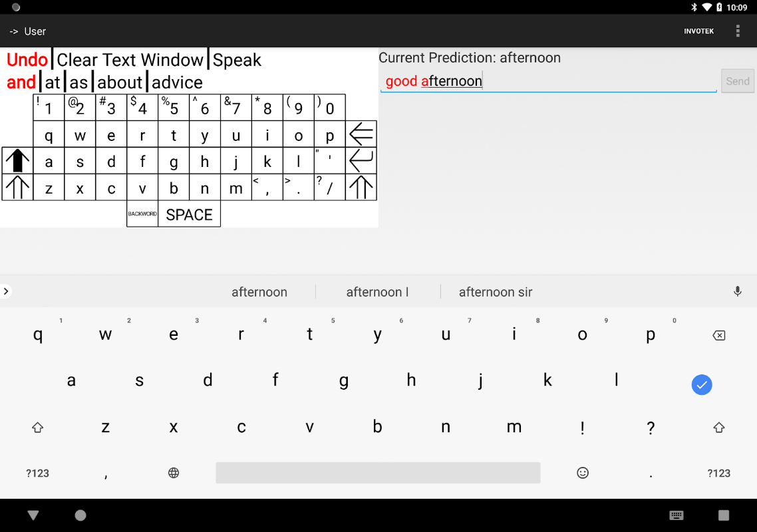This screenshot has width=757, height=532.
Task: Tap the '-> User' title
Action: (27, 31)
